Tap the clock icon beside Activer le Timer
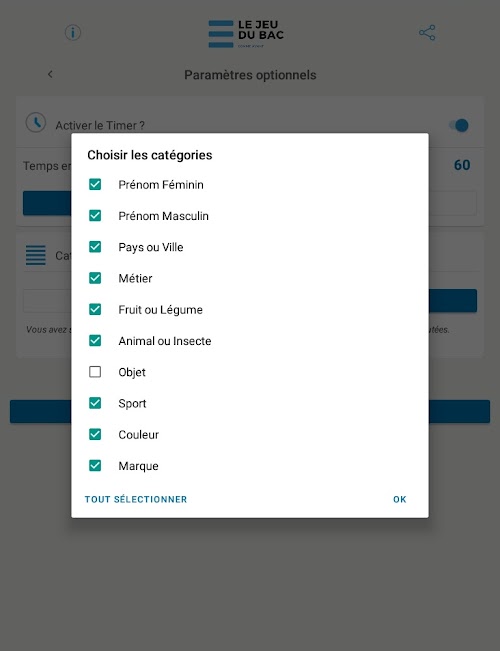Viewport: 500px width, 651px height. (x=36, y=122)
